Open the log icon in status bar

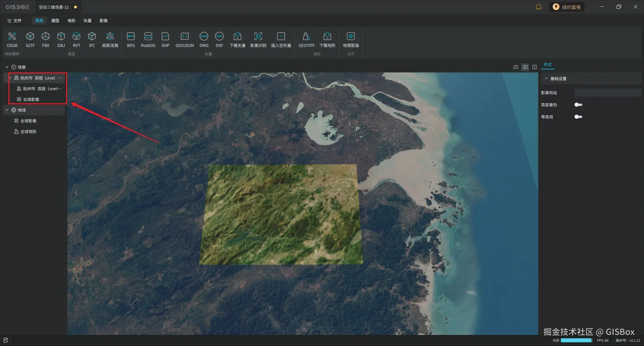coord(6,340)
